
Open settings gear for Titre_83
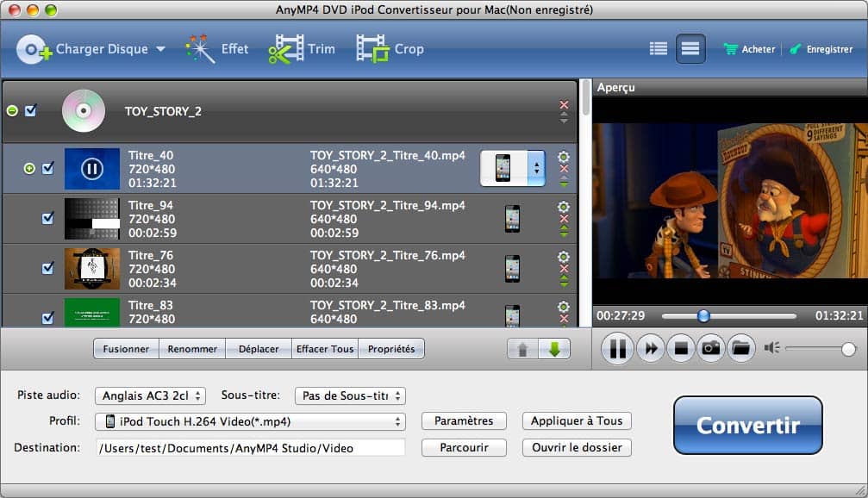(564, 306)
